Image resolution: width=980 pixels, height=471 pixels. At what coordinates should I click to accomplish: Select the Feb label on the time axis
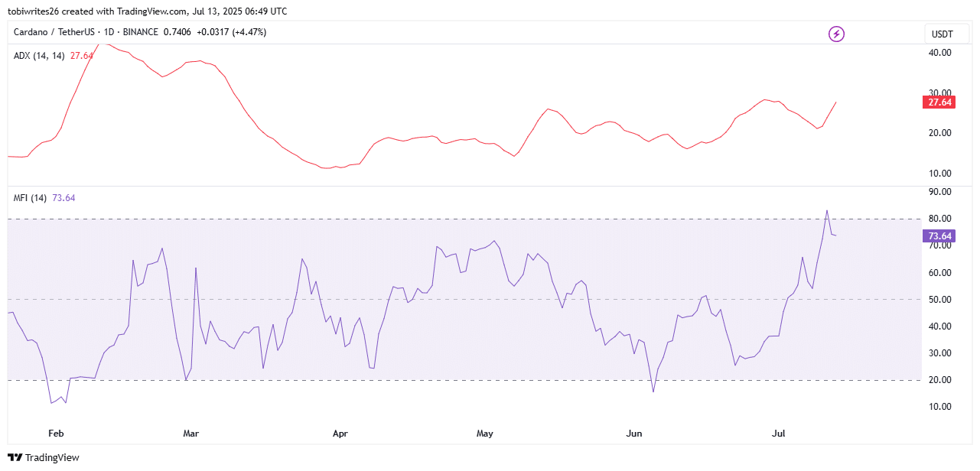55,434
